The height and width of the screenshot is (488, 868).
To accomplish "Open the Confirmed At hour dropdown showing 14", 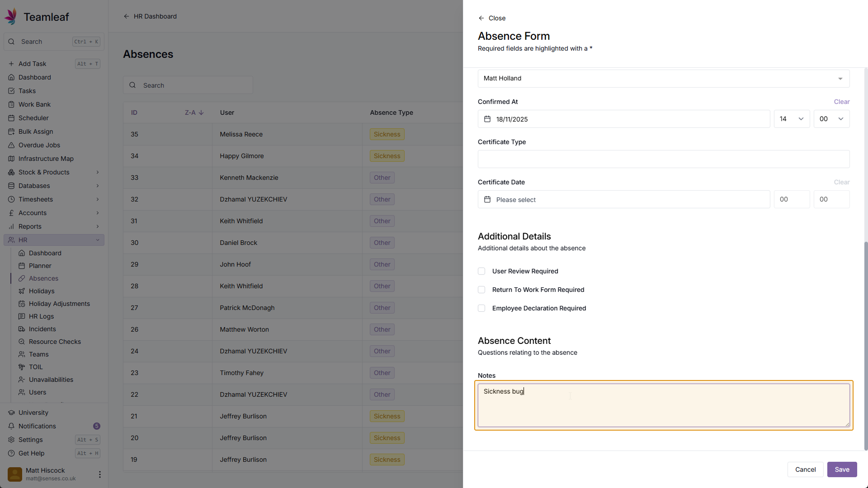I will pyautogui.click(x=791, y=119).
